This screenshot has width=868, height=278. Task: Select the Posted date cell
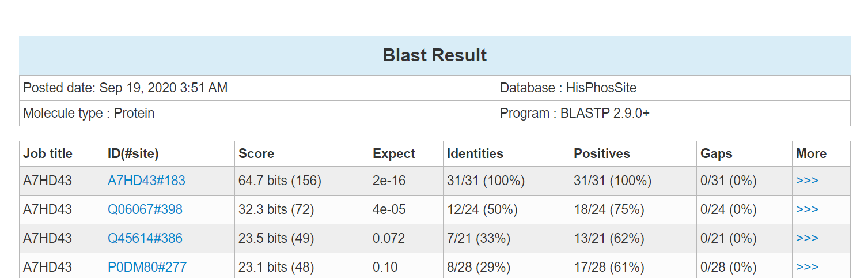[257, 88]
